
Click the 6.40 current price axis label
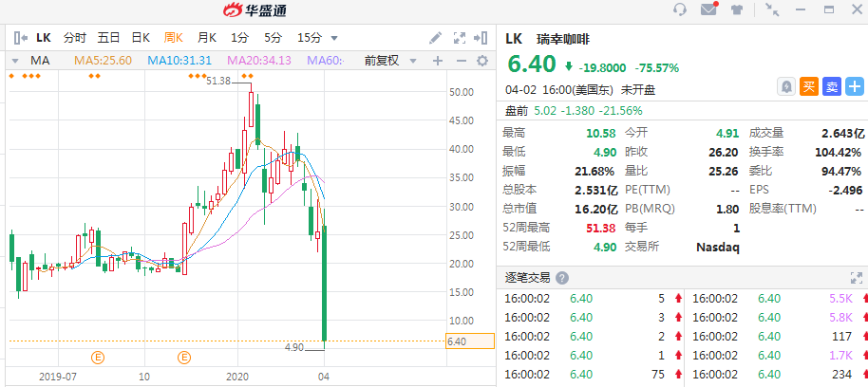[x=470, y=341]
